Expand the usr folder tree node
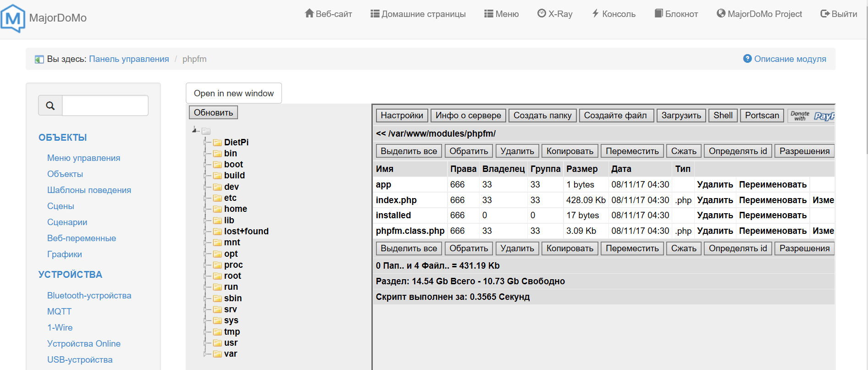This screenshot has height=370, width=868. click(205, 343)
